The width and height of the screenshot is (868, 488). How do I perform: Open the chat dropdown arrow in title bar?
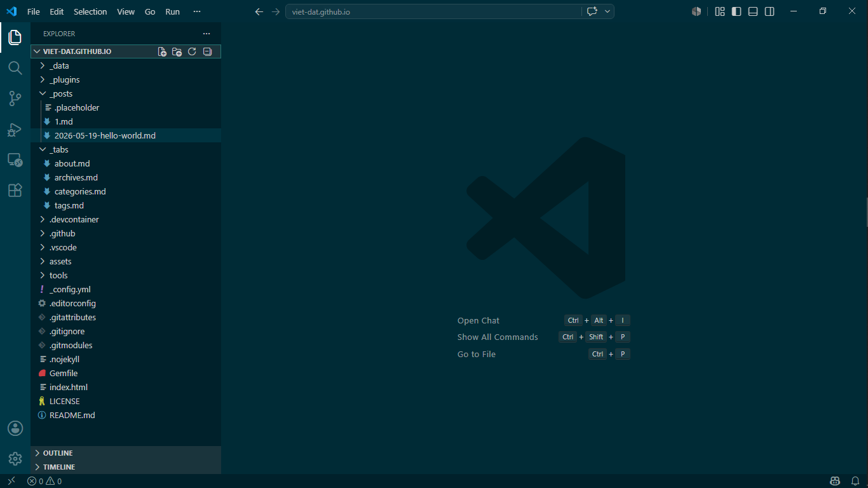pos(607,11)
